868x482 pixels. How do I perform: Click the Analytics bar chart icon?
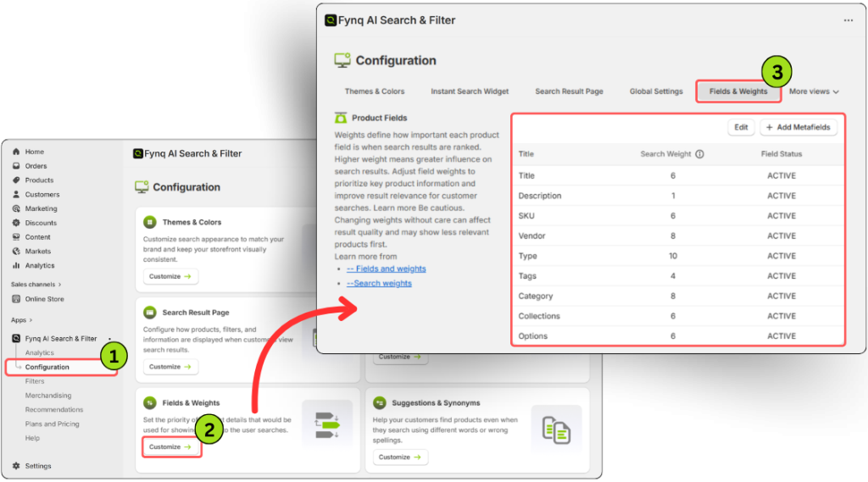pyautogui.click(x=16, y=266)
